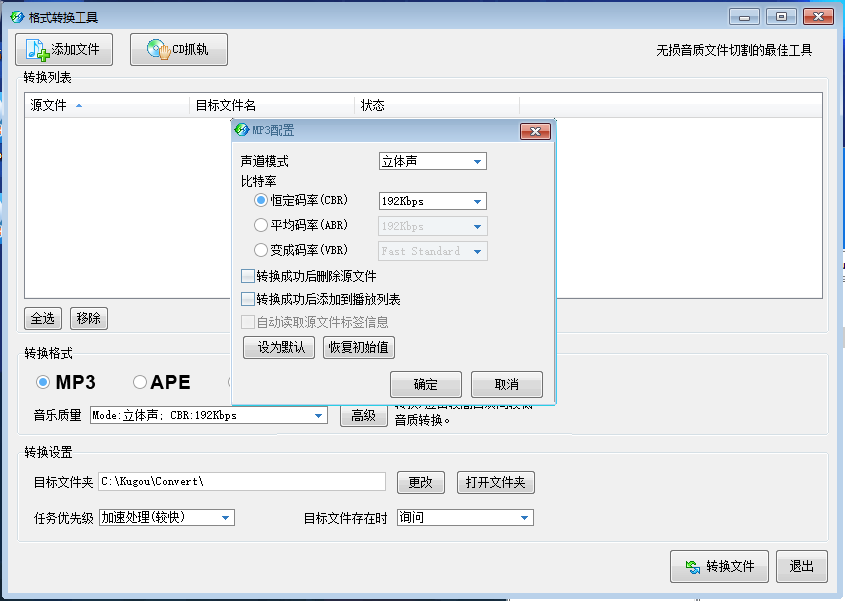The image size is (845, 601).
Task: Select 恒定码率(CBR) radio button
Action: point(261,200)
